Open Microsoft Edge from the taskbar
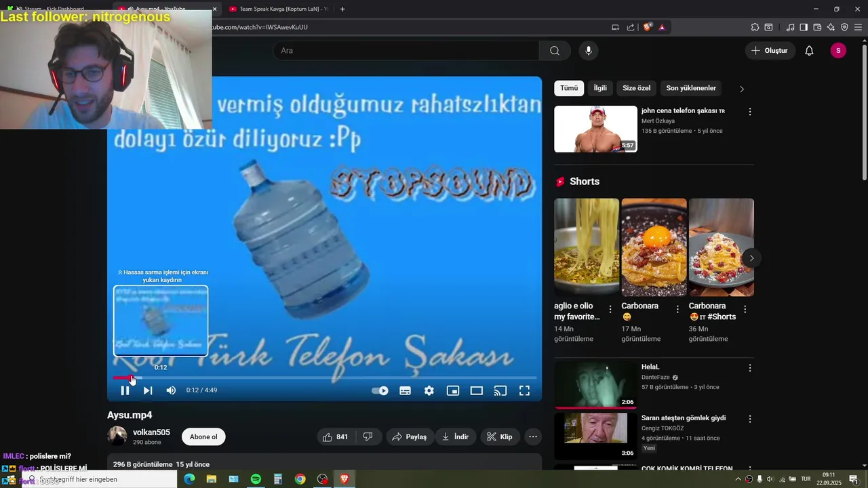The height and width of the screenshot is (488, 868). click(x=189, y=479)
